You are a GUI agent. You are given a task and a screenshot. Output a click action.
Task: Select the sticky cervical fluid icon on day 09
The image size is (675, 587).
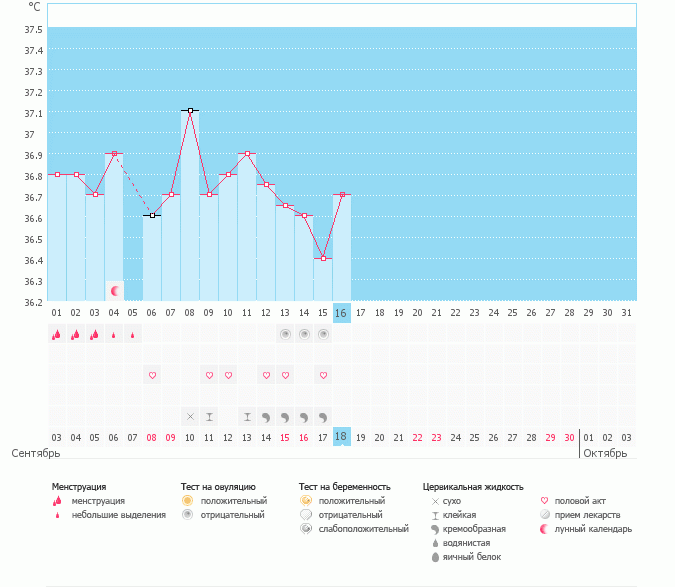[209, 417]
